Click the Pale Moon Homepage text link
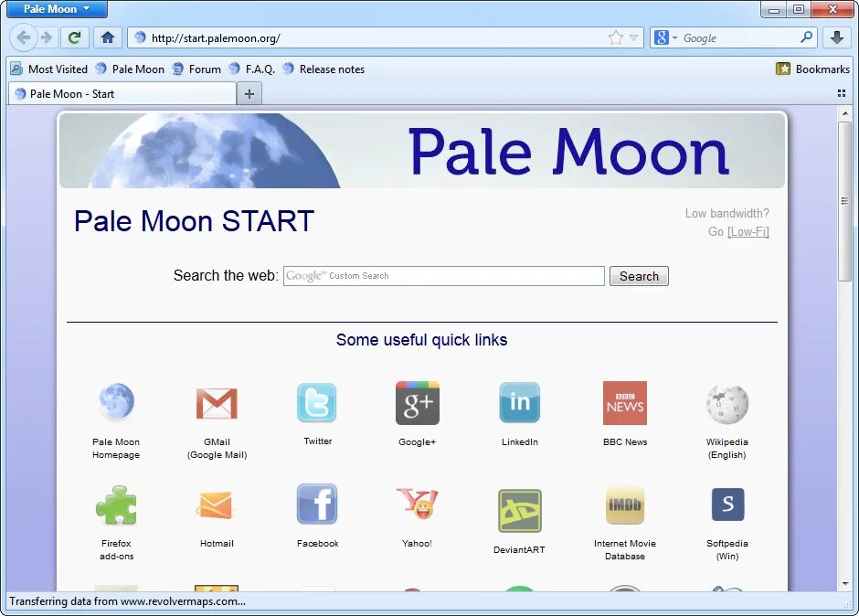Image resolution: width=859 pixels, height=616 pixels. point(116,449)
